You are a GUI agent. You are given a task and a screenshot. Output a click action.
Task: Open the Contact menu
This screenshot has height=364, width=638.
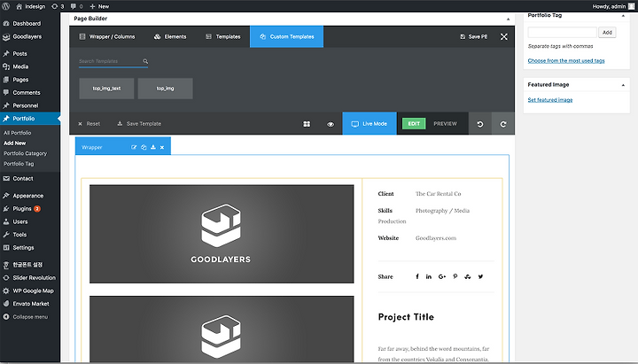click(23, 179)
